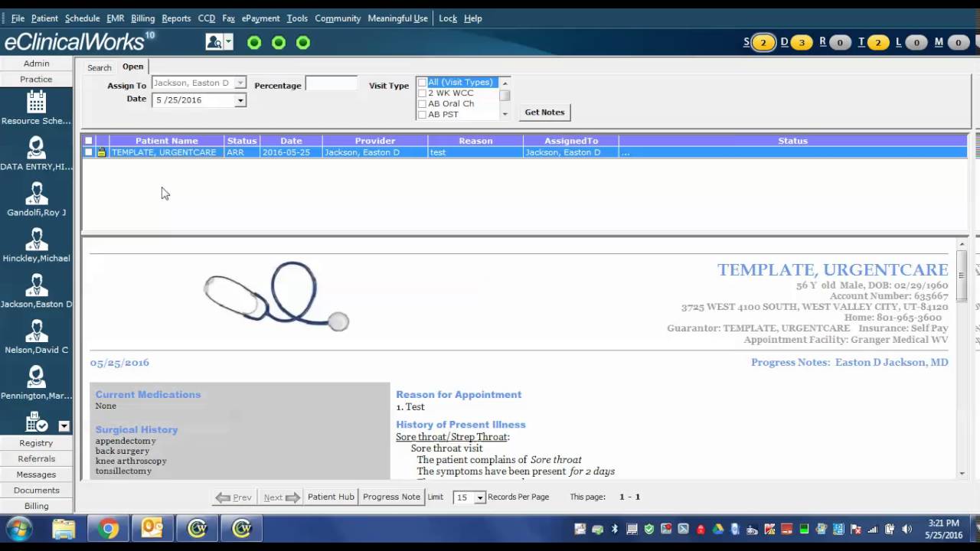Open the Reports menu
Screen dimensions: 980x551
tap(176, 18)
